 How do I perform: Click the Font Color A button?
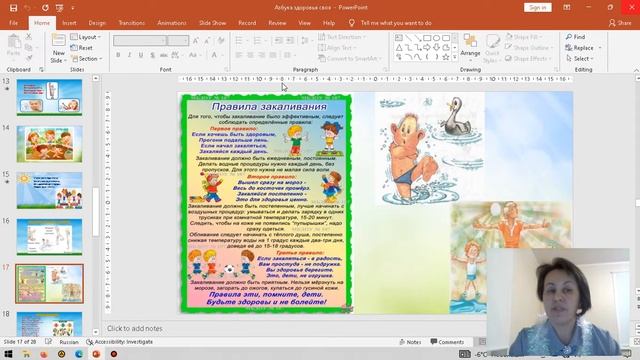214,55
